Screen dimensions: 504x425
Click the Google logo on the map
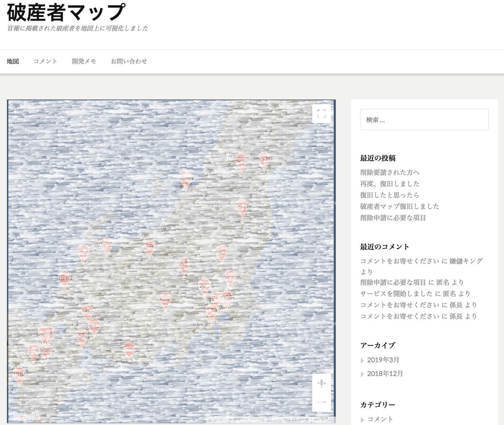(23, 416)
